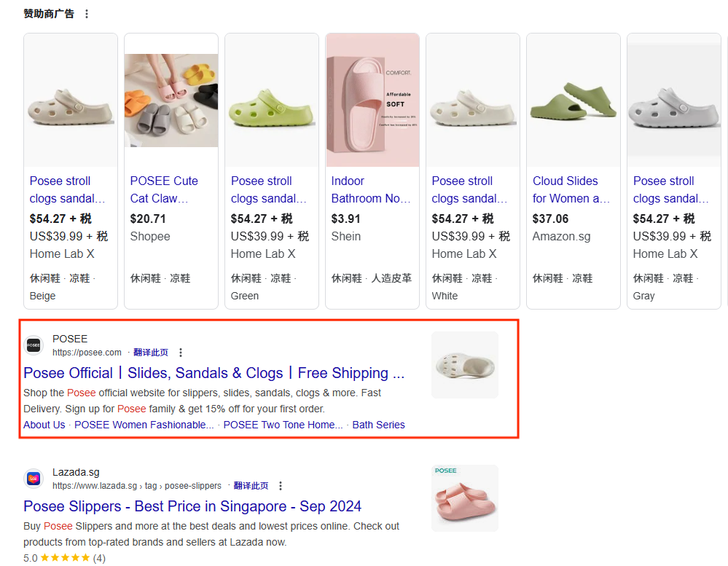Open the About Us sitelink

click(44, 425)
